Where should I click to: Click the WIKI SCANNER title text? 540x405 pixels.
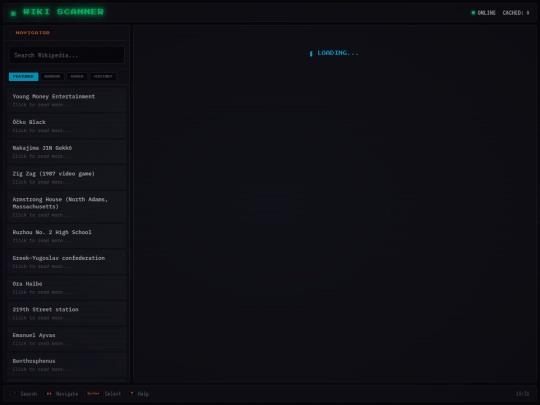(63, 12)
